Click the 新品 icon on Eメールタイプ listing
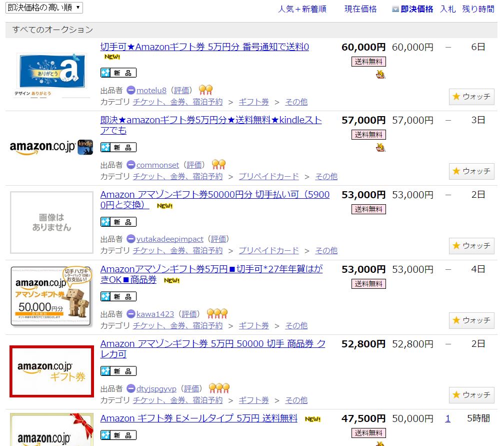 pos(118,435)
